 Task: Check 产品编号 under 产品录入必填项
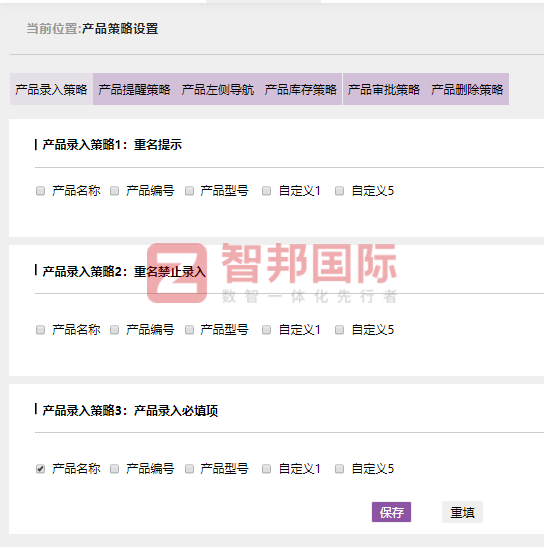[114, 469]
